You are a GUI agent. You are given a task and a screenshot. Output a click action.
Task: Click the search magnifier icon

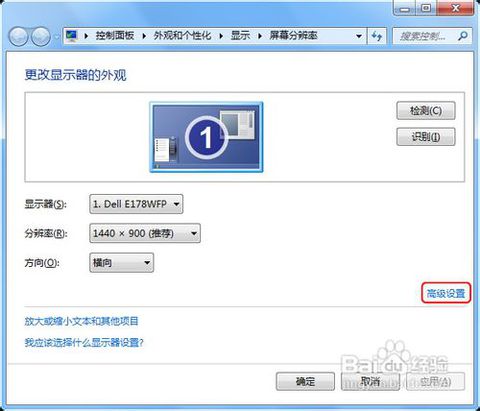click(x=463, y=36)
